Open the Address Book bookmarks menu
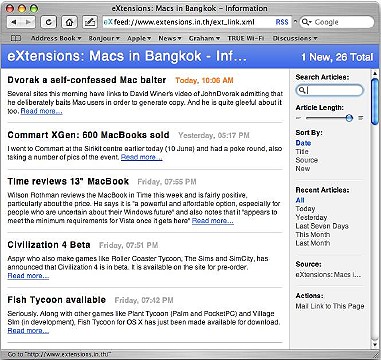The height and width of the screenshot is (360, 381). (56, 38)
